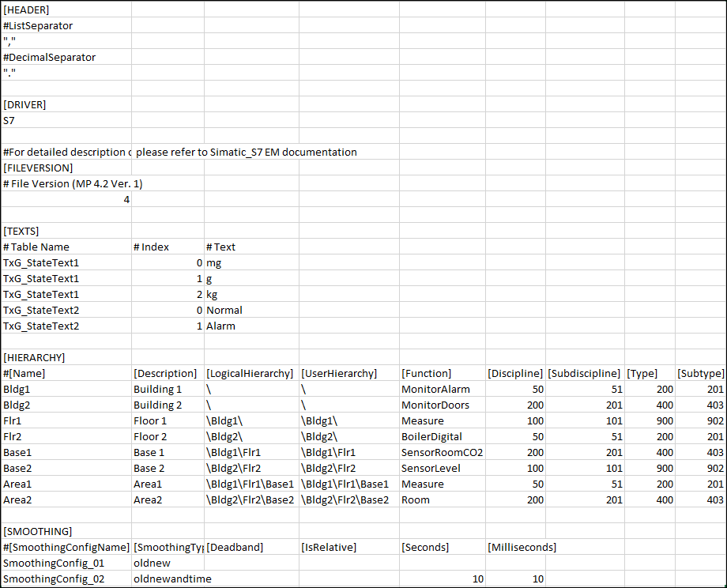Click the Building 2 description cell
This screenshot has width=727, height=588.
point(157,405)
